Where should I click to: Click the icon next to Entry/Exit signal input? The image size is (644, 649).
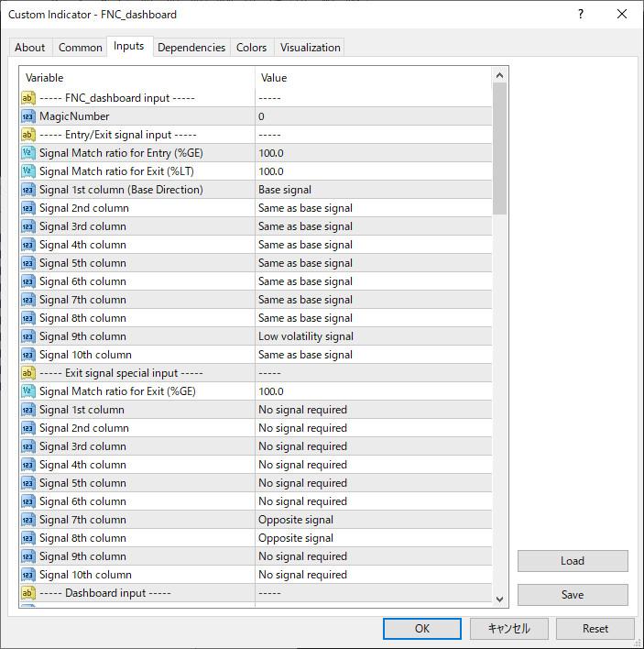pos(28,135)
